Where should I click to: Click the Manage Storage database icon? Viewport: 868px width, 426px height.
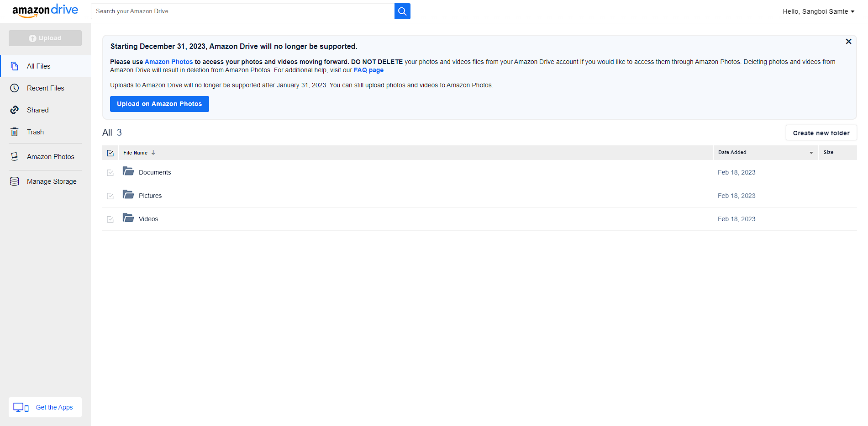15,181
